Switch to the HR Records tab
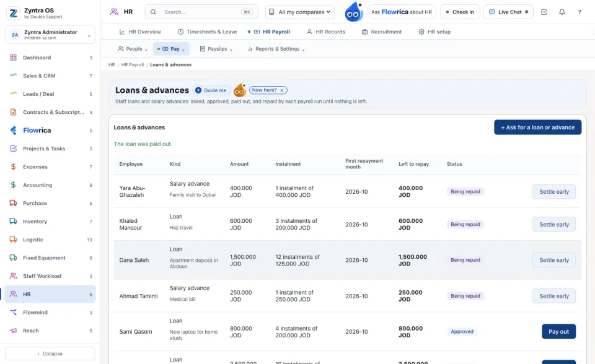595x364 pixels. [x=326, y=32]
